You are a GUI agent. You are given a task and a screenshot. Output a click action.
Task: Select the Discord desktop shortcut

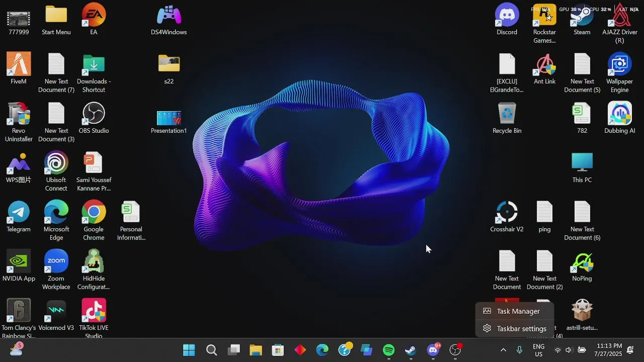click(507, 20)
